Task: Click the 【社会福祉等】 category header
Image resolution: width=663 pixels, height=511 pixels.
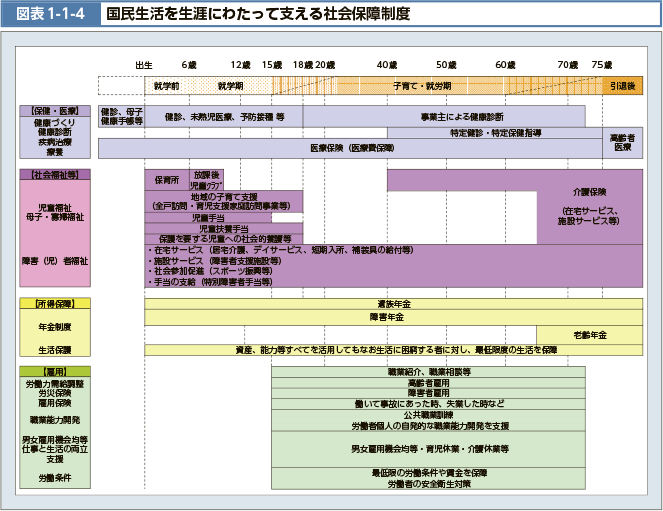Action: [58, 174]
